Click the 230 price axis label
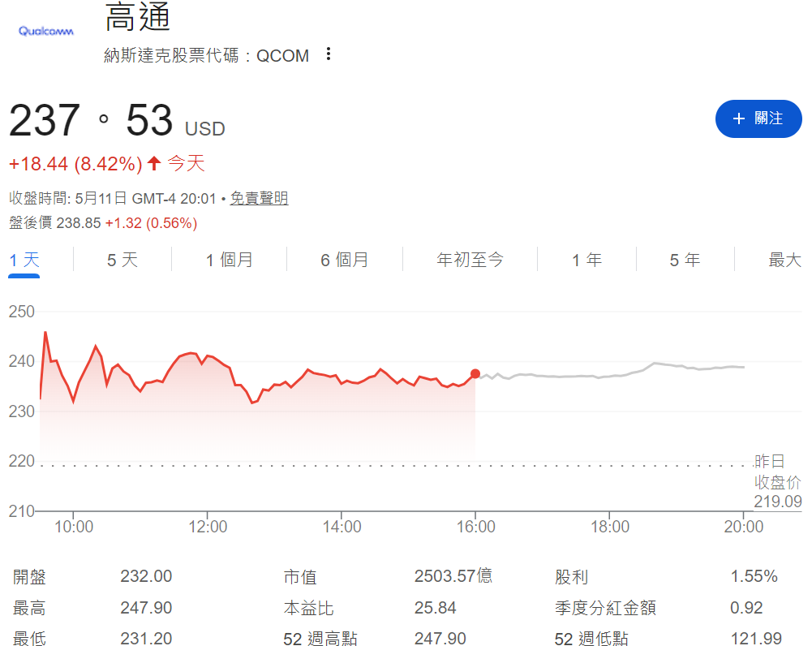The image size is (812, 646). [21, 411]
